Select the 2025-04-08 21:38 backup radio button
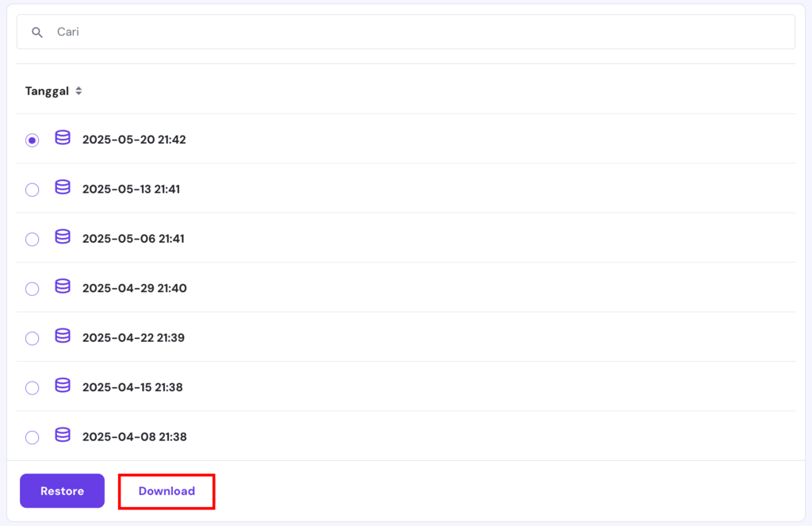Screen dimensions: 812x526 point(32,437)
